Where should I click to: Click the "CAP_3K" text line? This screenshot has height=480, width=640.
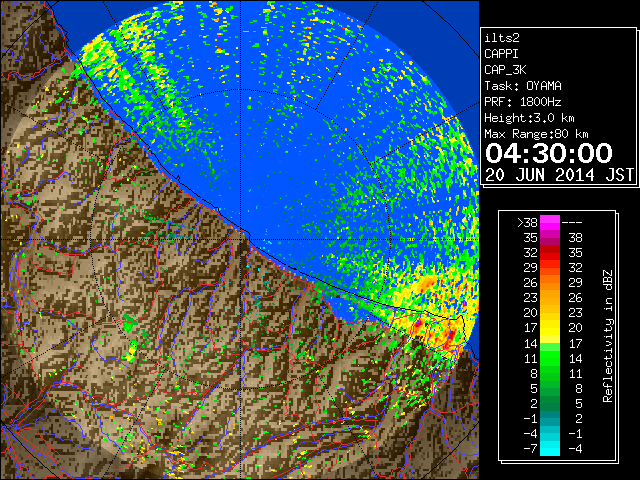pyautogui.click(x=505, y=70)
